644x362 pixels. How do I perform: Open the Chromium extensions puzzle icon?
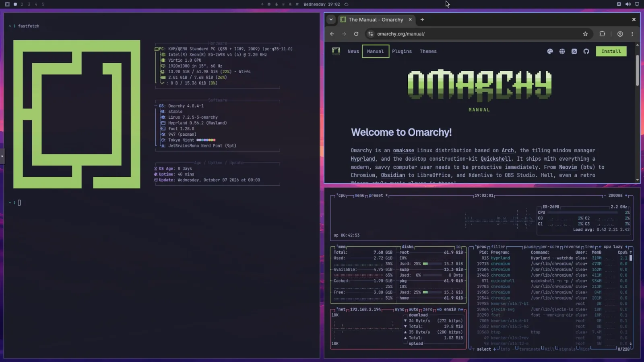pyautogui.click(x=602, y=34)
